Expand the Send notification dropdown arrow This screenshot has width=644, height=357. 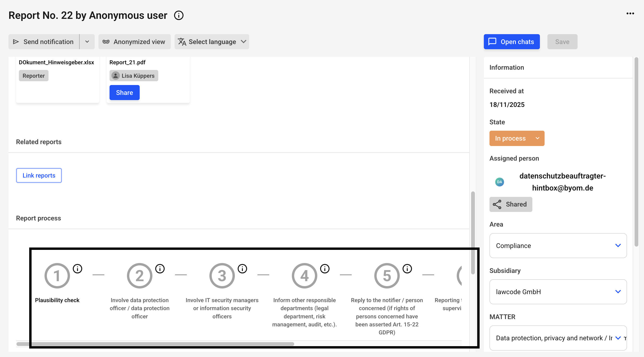87,42
